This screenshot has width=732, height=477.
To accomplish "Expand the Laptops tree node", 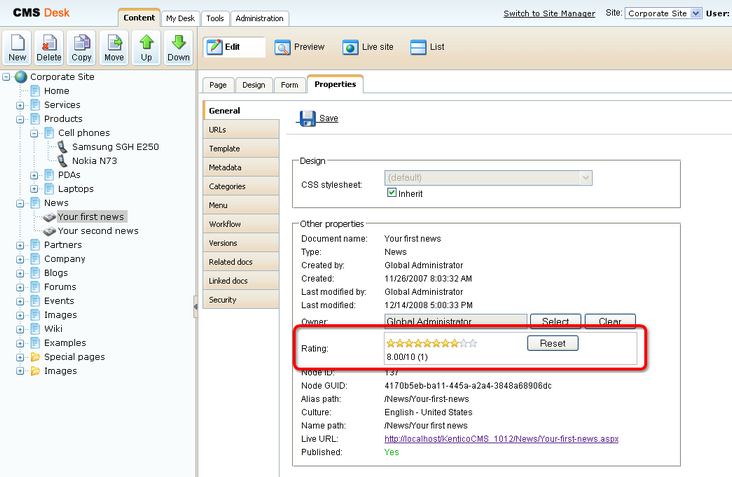I will [x=34, y=189].
